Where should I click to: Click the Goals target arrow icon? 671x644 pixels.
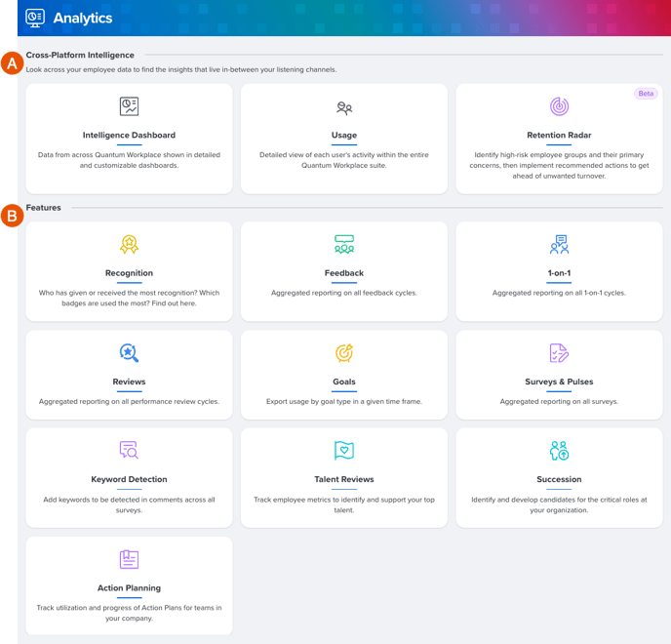[344, 353]
